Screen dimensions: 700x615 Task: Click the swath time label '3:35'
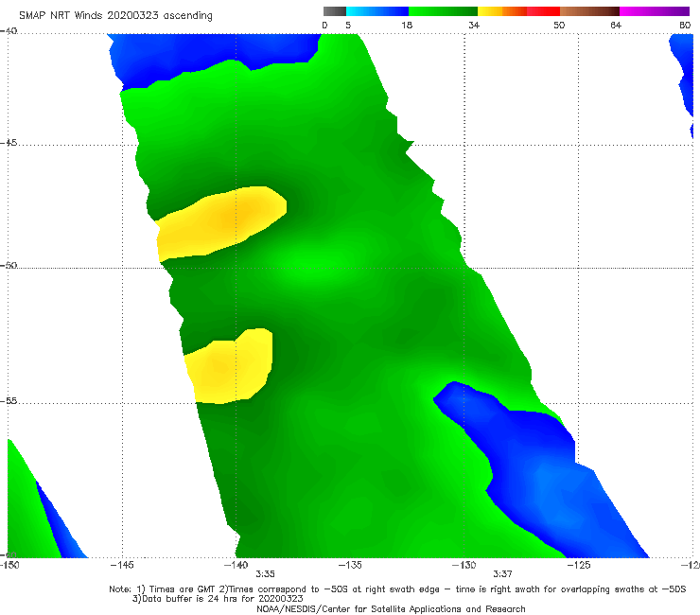(265, 574)
